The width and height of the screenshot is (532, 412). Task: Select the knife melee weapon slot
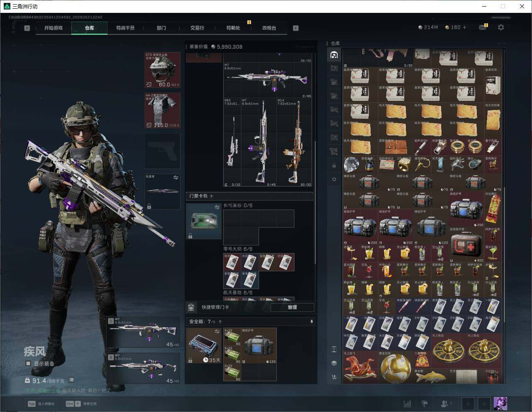point(162,191)
